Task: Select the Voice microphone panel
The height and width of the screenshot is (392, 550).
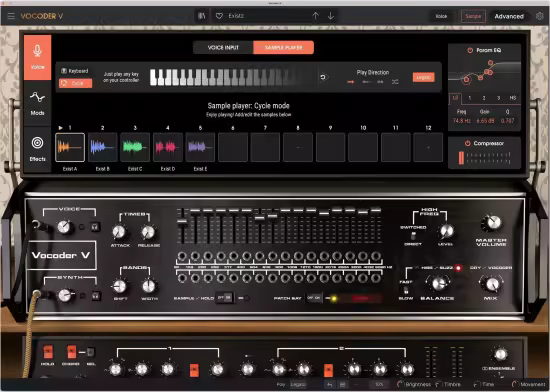Action: coord(38,57)
